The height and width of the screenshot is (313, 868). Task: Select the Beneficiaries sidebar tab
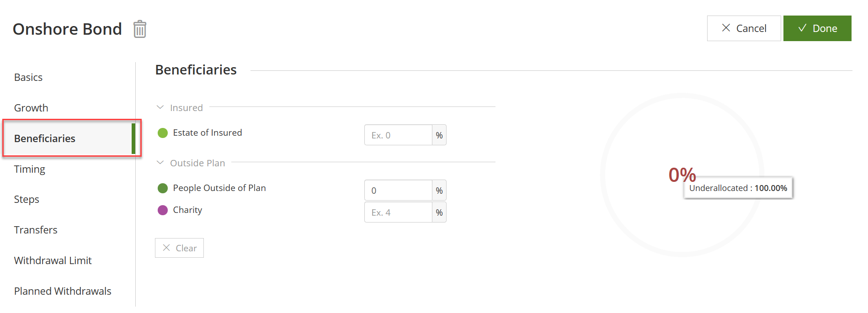45,138
